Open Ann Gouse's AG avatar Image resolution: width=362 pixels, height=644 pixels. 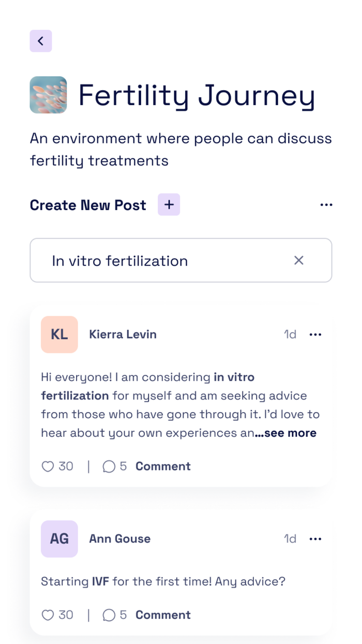tap(59, 539)
